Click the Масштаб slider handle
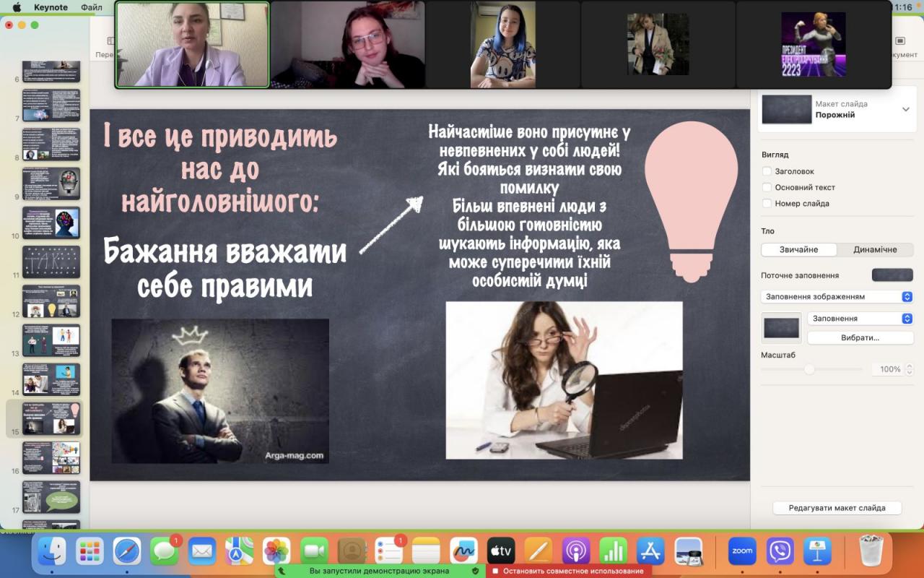 click(809, 369)
